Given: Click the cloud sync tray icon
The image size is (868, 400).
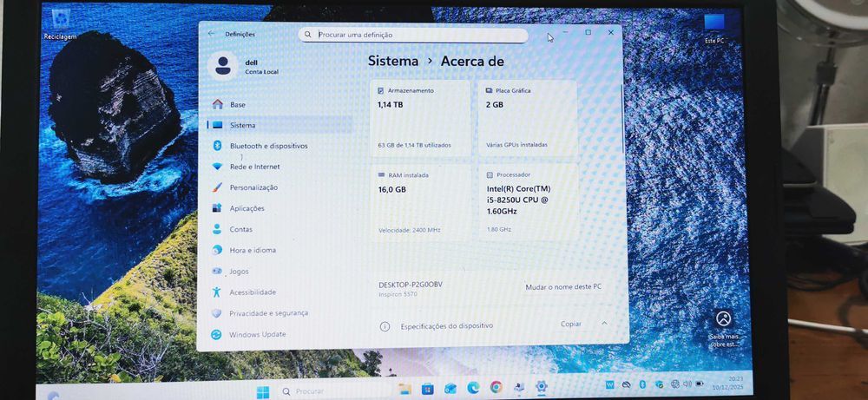Looking at the screenshot, I should 626,384.
